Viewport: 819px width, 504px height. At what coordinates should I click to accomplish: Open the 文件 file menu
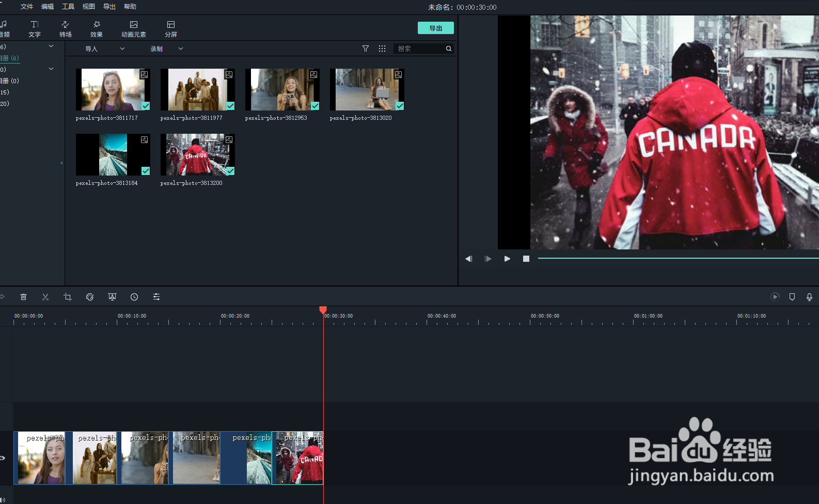pyautogui.click(x=27, y=7)
